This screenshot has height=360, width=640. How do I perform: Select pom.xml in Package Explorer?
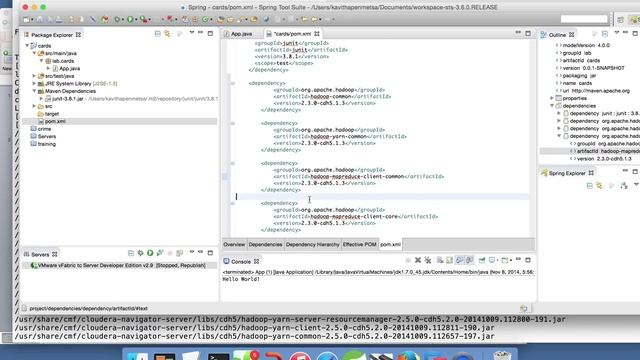[x=52, y=121]
